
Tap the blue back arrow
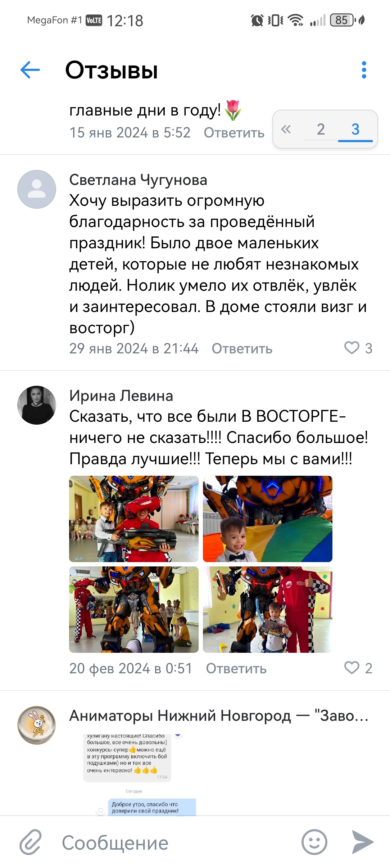coord(30,70)
